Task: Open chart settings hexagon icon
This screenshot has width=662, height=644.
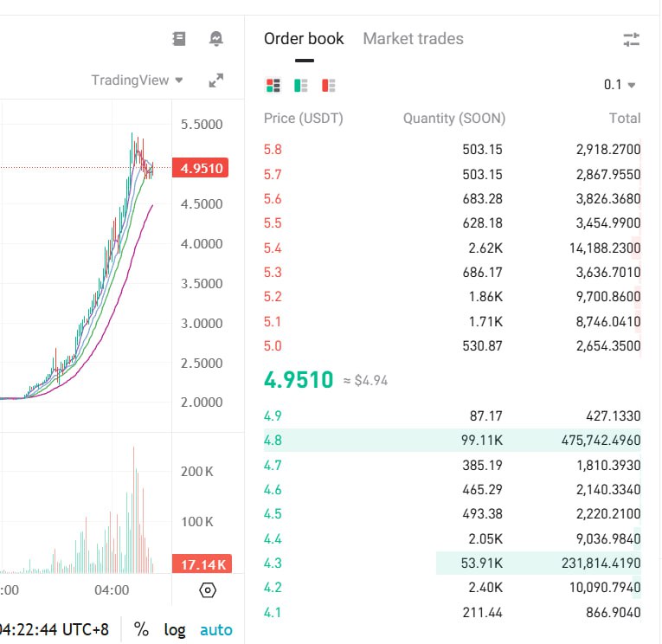Action: (x=208, y=590)
